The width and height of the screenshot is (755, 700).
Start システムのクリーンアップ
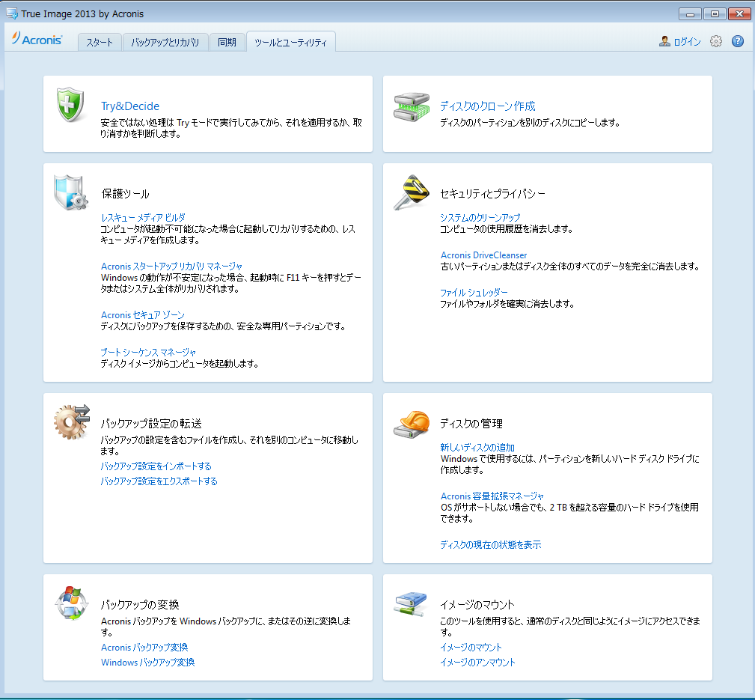pyautogui.click(x=480, y=217)
